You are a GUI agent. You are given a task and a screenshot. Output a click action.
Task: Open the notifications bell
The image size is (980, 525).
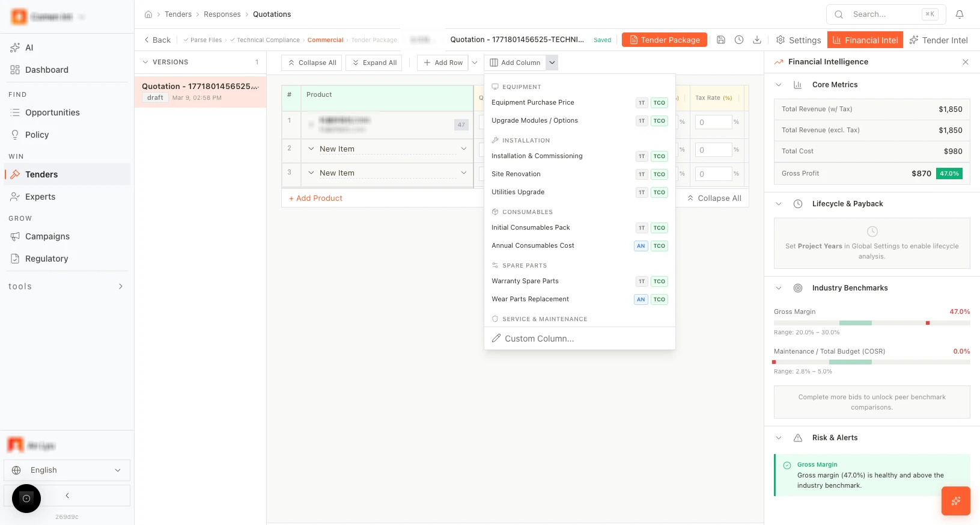(x=960, y=14)
